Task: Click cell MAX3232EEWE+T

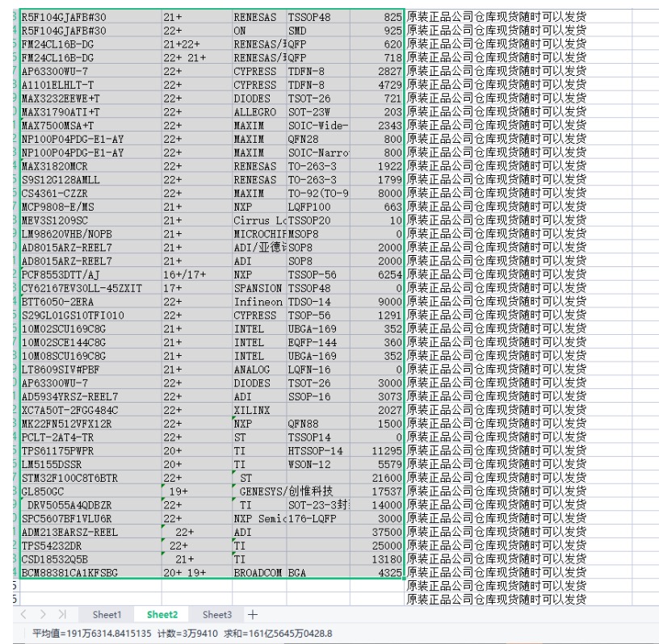Action: [90, 98]
